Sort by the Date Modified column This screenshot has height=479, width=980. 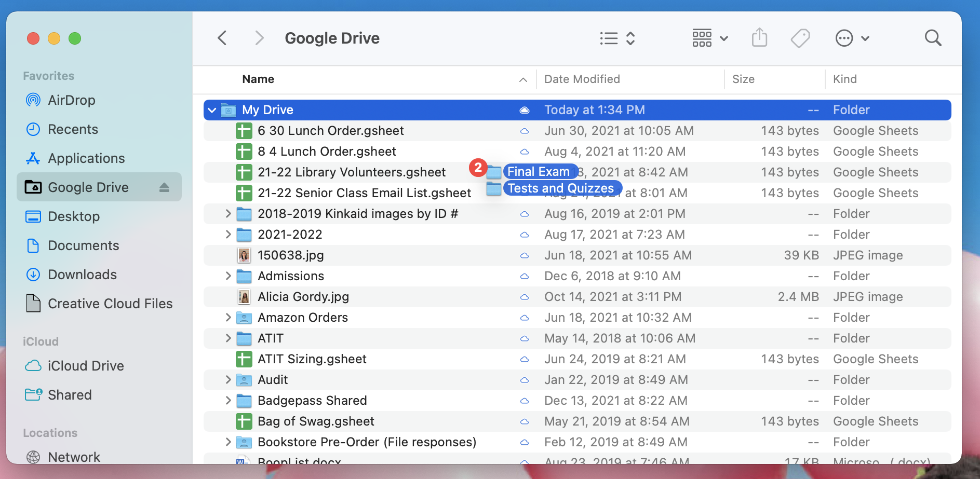tap(582, 79)
